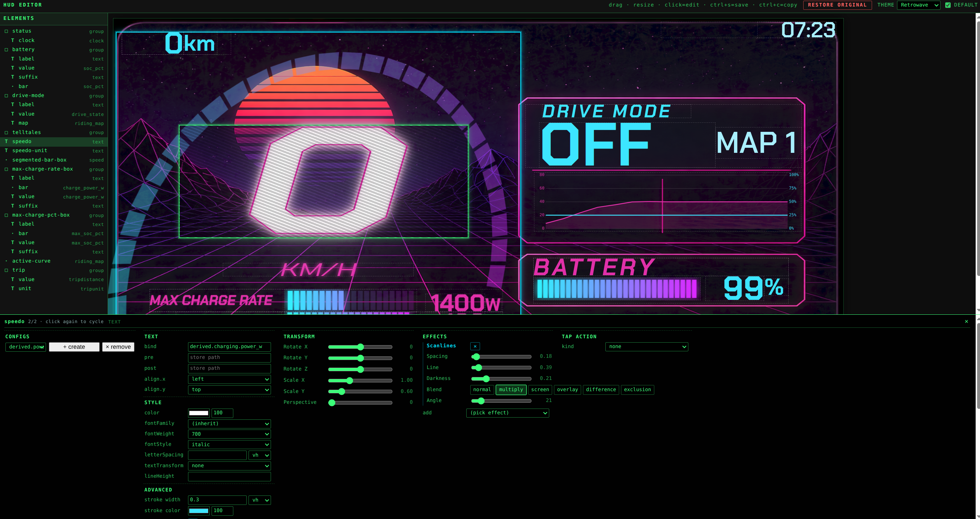Select the battery group row
This screenshot has height=519, width=980.
(x=54, y=49)
